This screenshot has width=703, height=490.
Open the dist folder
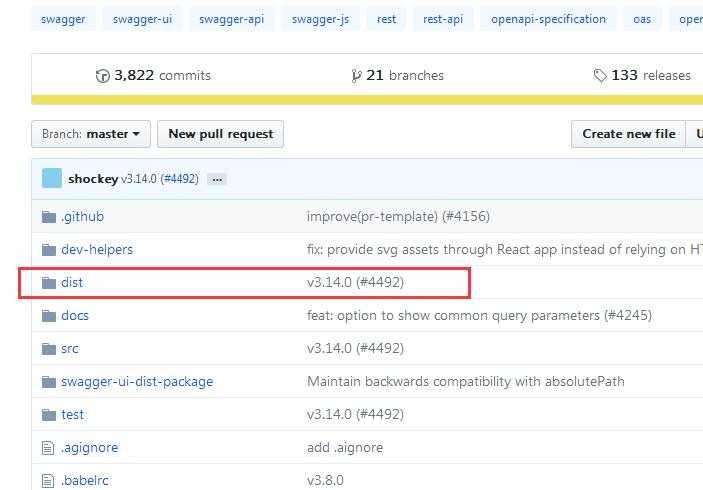click(x=72, y=282)
